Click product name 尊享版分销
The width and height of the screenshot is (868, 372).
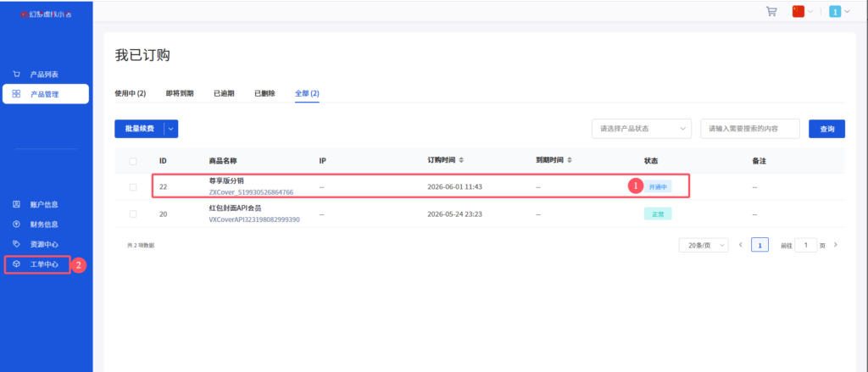[x=226, y=181]
